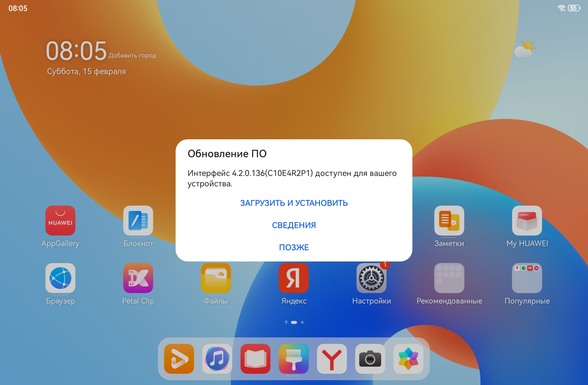The width and height of the screenshot is (588, 385).
Task: Open the Яндекс app
Action: (294, 278)
